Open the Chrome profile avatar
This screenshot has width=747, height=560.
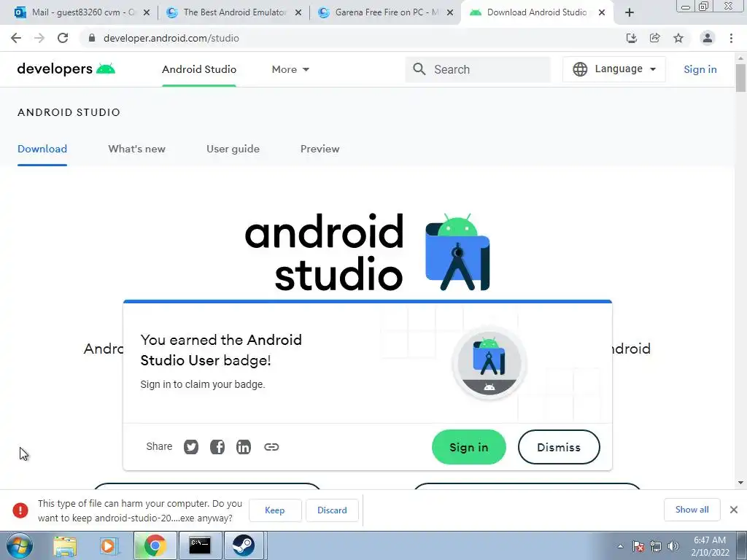[x=708, y=38]
